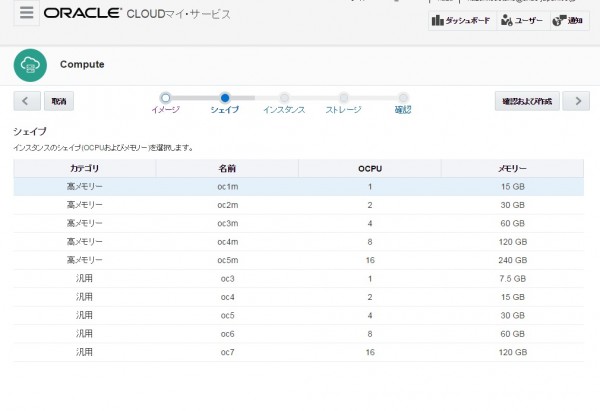The height and width of the screenshot is (411, 600).
Task: Sort by the 名前 column header
Action: 227,168
